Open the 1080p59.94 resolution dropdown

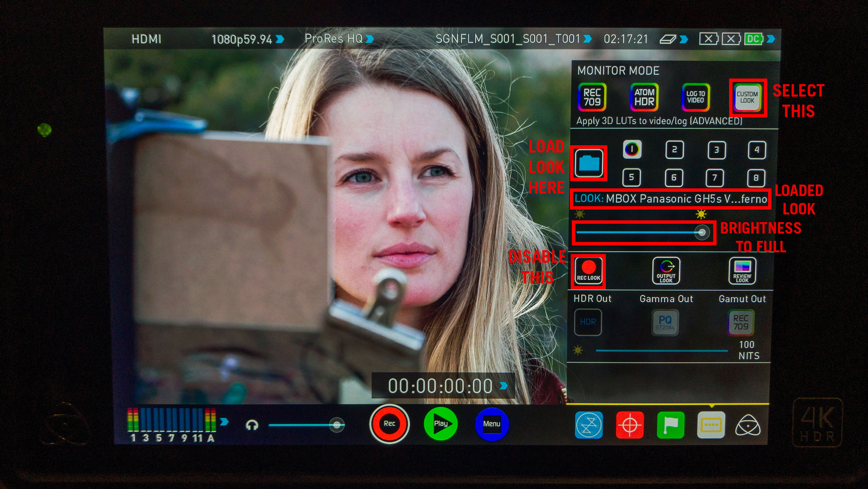pyautogui.click(x=248, y=39)
